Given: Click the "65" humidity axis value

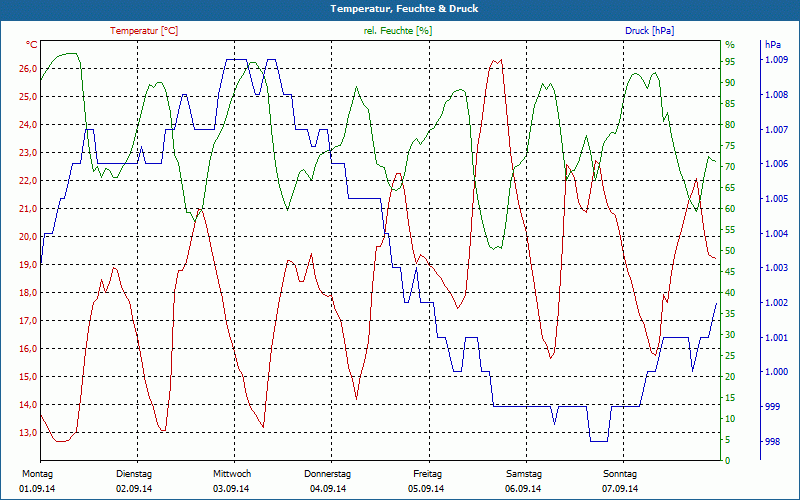Looking at the screenshot, I should pyautogui.click(x=730, y=188).
